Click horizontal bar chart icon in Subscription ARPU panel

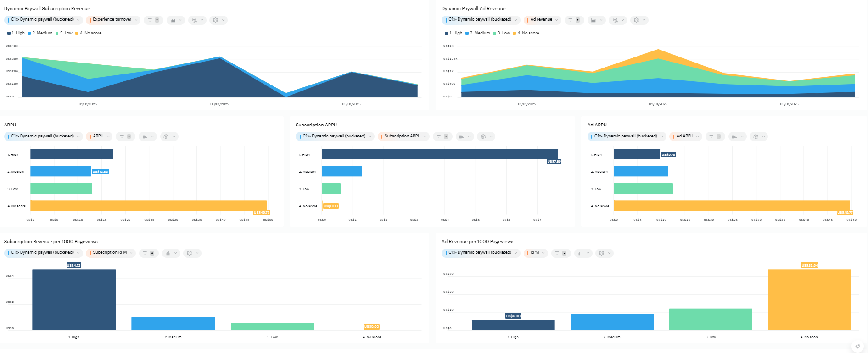point(464,137)
